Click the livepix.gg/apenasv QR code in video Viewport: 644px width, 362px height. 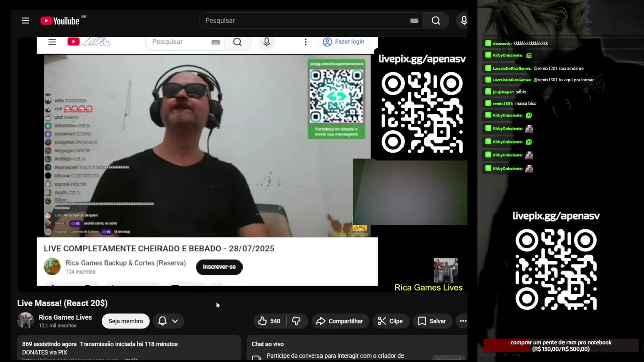tap(422, 113)
